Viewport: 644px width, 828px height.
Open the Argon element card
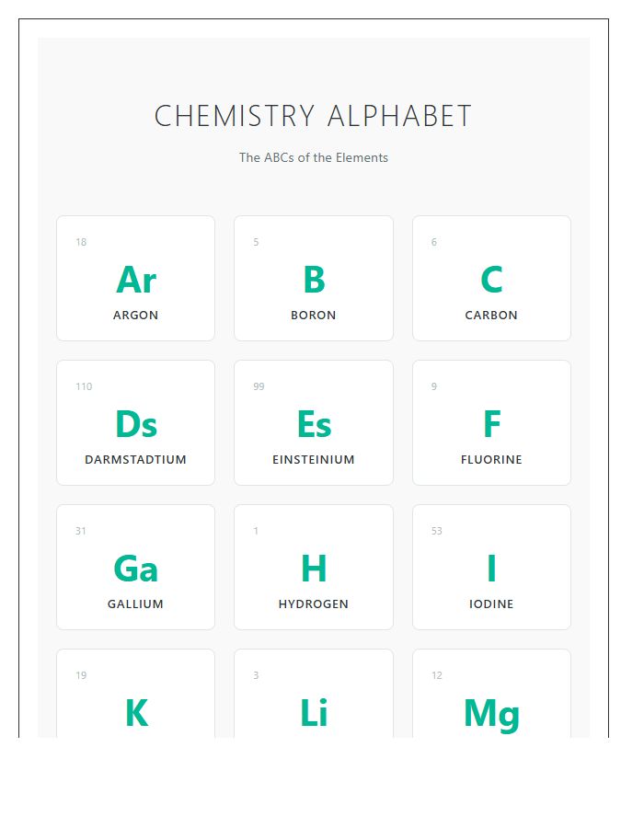(135, 278)
